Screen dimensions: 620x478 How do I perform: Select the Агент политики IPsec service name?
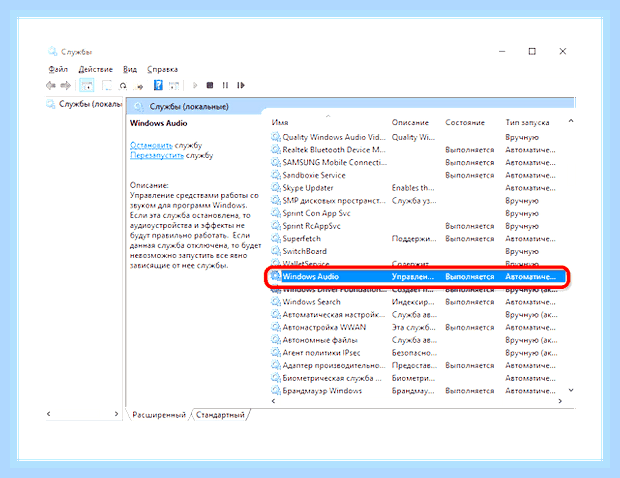[321, 353]
